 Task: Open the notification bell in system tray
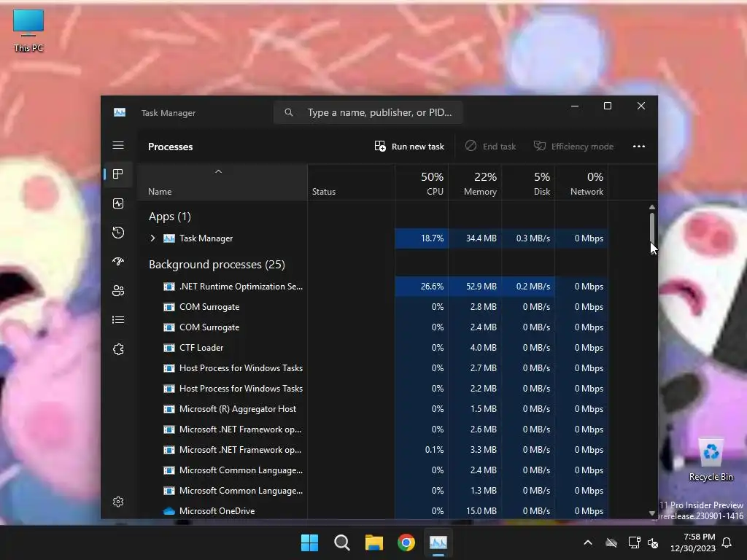[x=727, y=542]
